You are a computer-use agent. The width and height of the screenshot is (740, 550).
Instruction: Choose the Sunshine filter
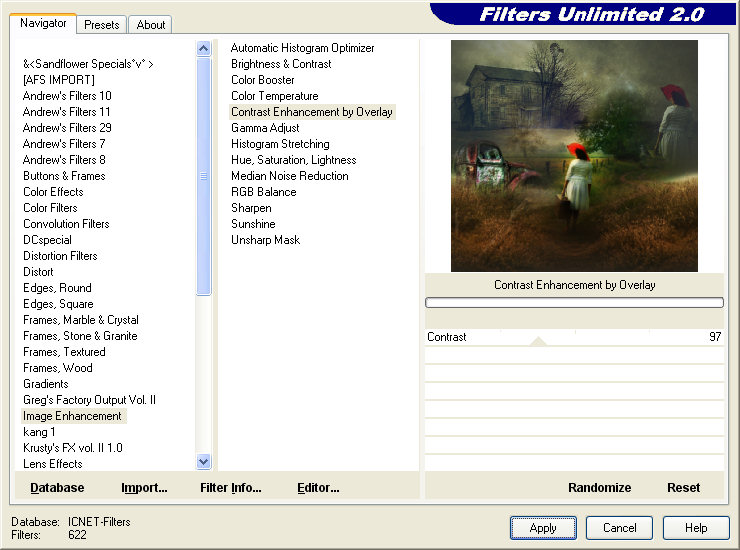point(253,224)
